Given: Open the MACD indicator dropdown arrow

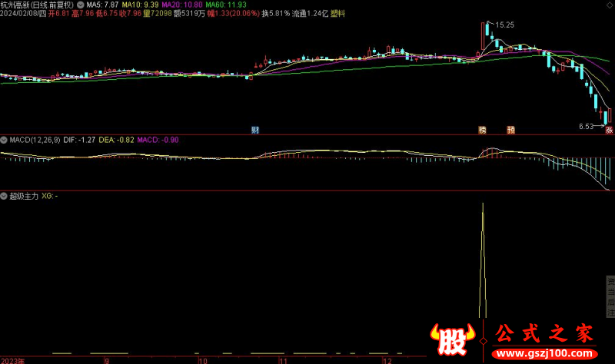Looking at the screenshot, I should (4, 140).
